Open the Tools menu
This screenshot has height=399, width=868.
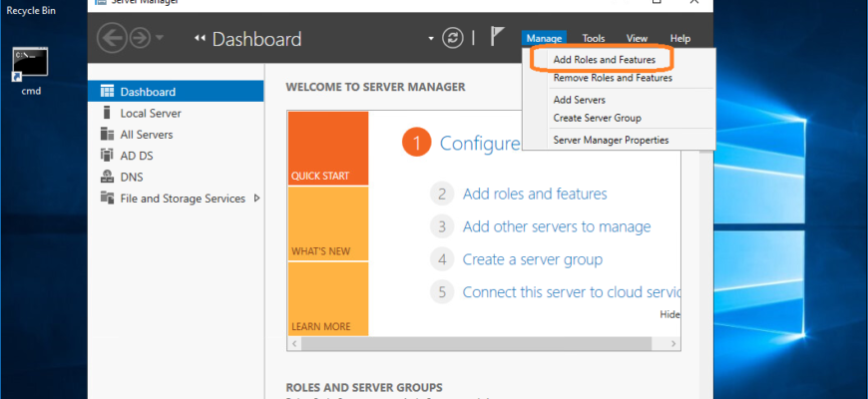594,38
